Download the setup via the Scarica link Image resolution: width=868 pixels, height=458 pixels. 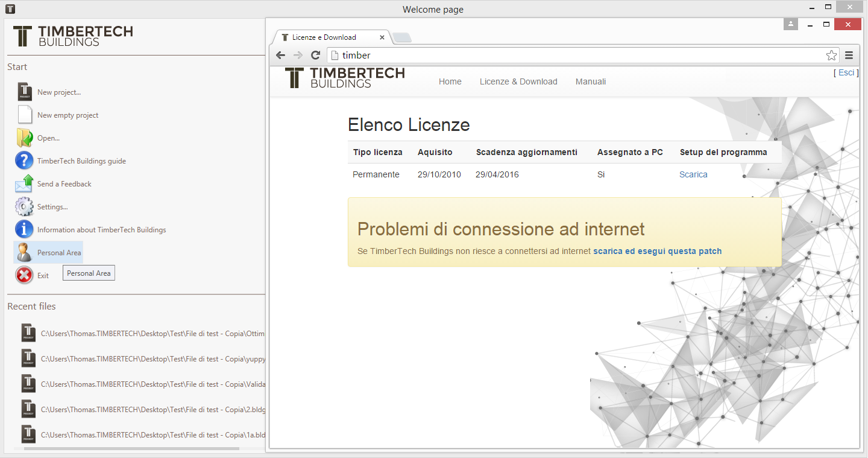[x=693, y=174]
